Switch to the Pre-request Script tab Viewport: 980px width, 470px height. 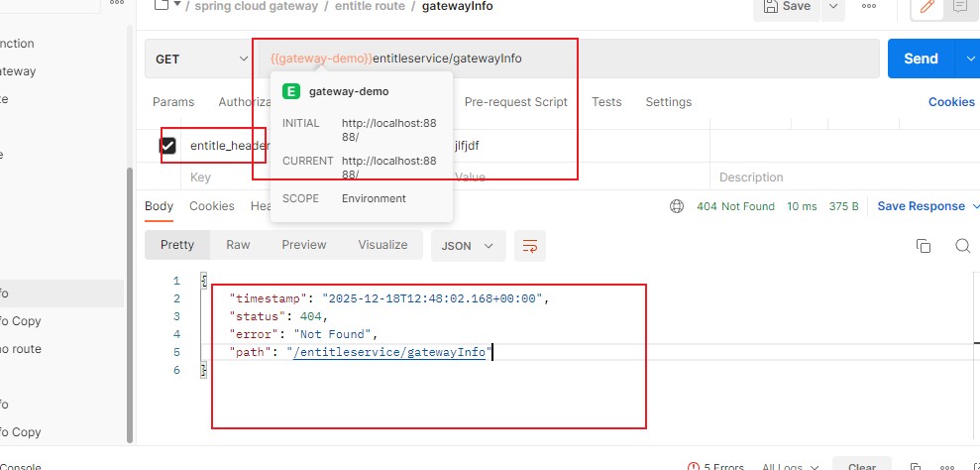pos(515,102)
